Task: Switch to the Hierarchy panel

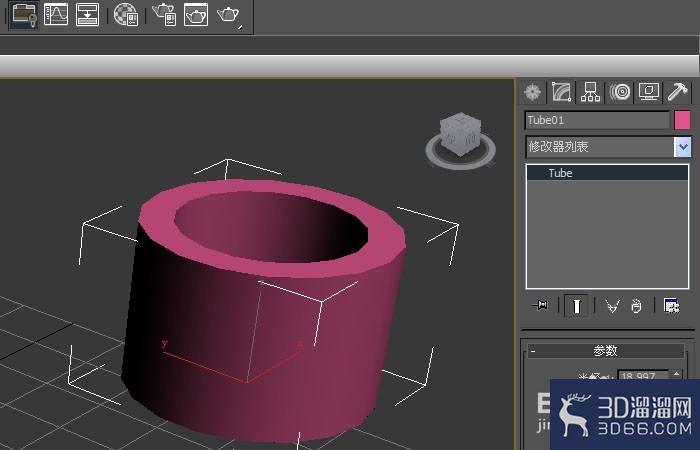Action: tap(591, 92)
